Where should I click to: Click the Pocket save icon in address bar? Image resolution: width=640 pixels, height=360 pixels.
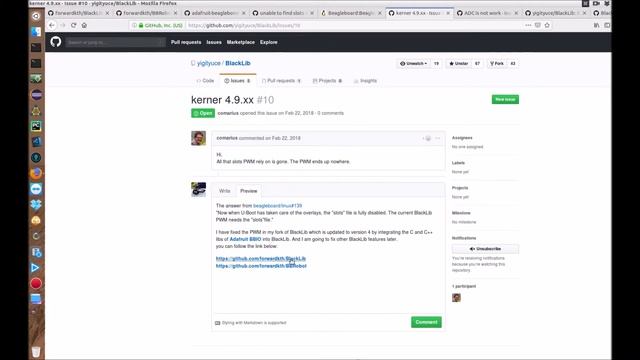click(538, 25)
